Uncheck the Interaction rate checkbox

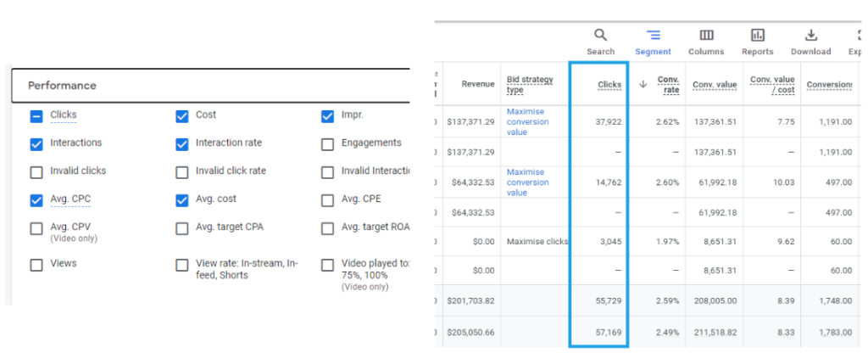(181, 144)
